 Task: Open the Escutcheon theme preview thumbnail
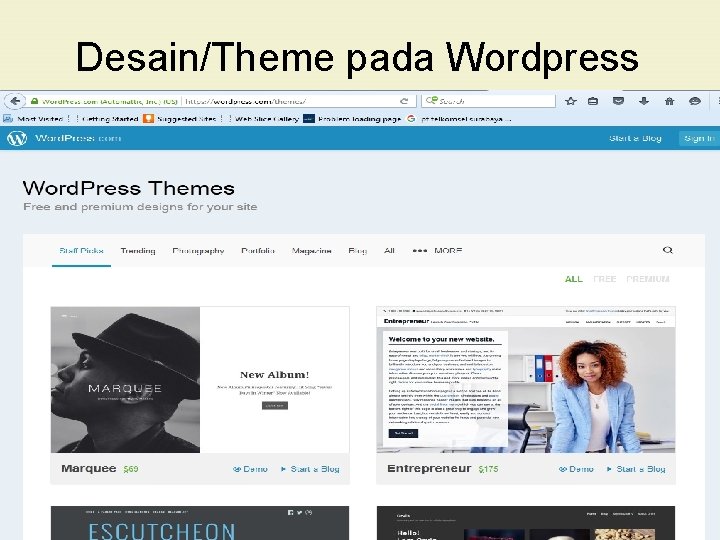point(200,523)
